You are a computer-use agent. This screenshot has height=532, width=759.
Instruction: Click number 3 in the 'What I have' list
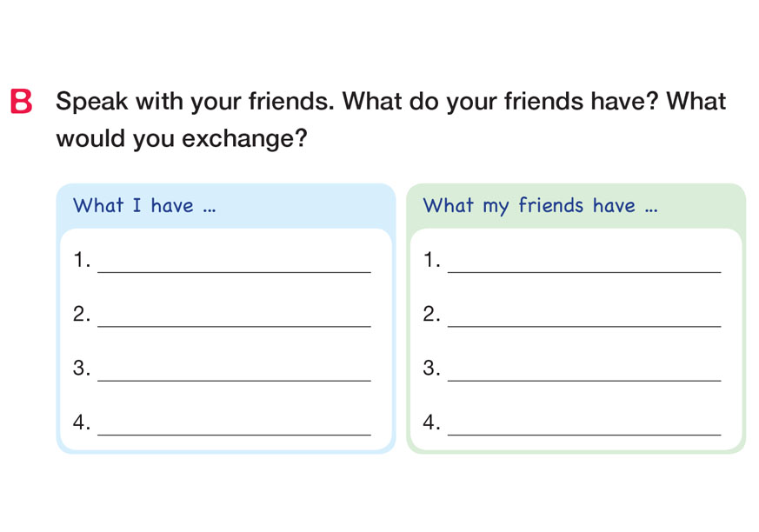(x=81, y=368)
